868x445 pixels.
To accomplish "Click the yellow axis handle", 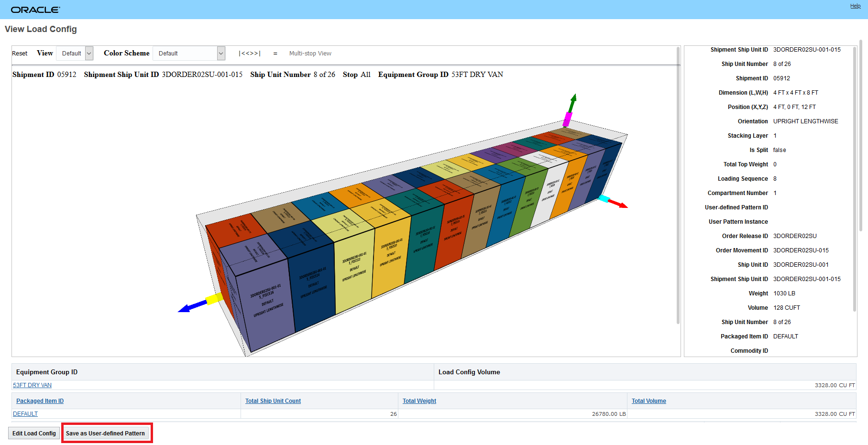I will click(214, 299).
